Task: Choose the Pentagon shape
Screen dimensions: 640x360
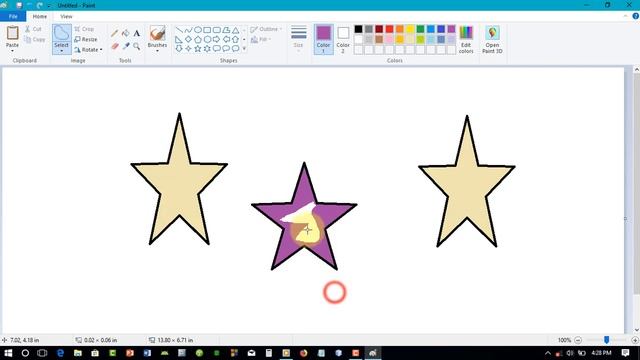Action: (198, 40)
